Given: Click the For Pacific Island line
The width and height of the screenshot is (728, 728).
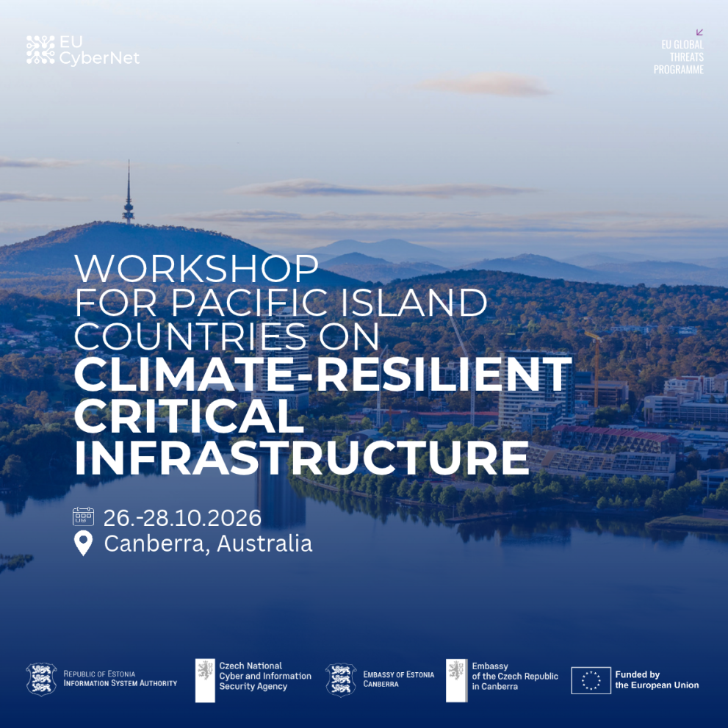Looking at the screenshot, I should (x=281, y=302).
